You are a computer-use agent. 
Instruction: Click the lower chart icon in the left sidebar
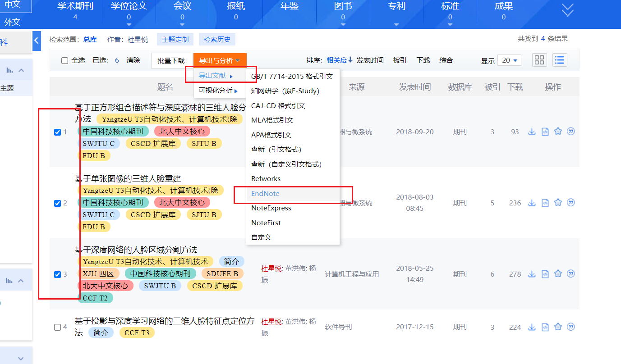click(x=9, y=281)
